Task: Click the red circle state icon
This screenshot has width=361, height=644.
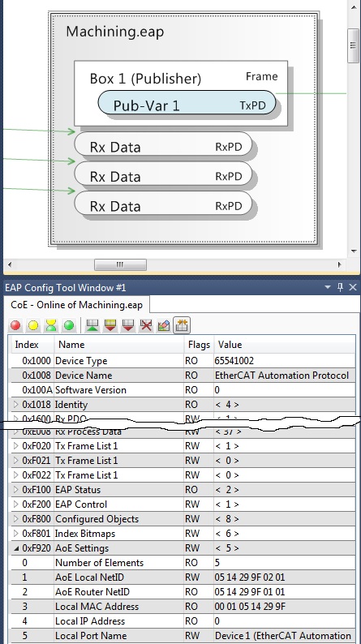Action: [15, 325]
